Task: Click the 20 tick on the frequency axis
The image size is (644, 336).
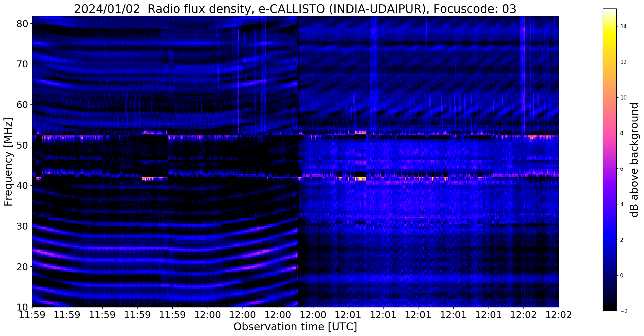Action: [x=23, y=266]
